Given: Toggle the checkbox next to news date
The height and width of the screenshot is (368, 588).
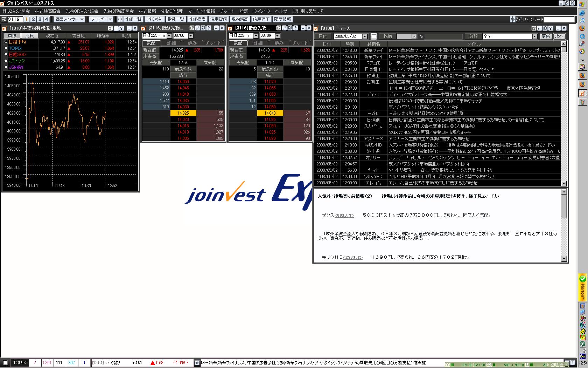Looking at the screenshot, I should tap(374, 36).
